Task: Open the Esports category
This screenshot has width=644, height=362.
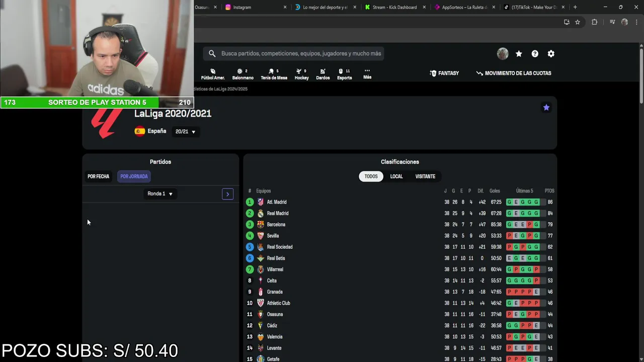Action: pos(344,74)
